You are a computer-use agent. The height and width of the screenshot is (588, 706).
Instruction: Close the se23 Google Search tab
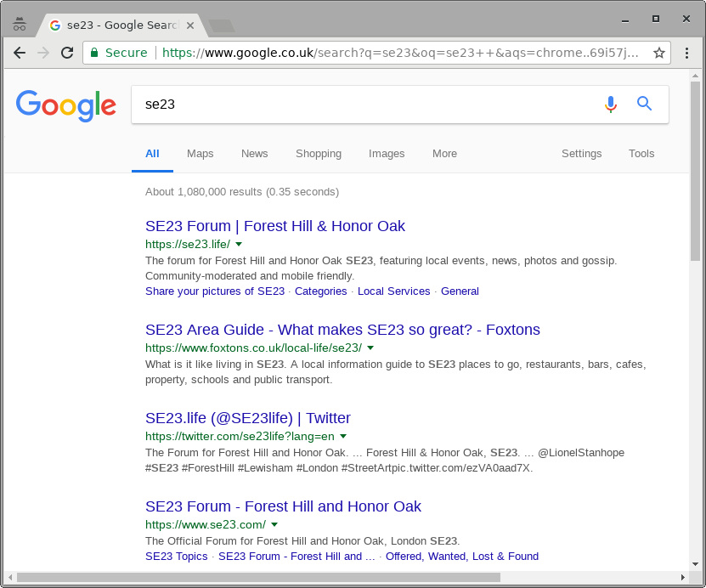point(190,25)
